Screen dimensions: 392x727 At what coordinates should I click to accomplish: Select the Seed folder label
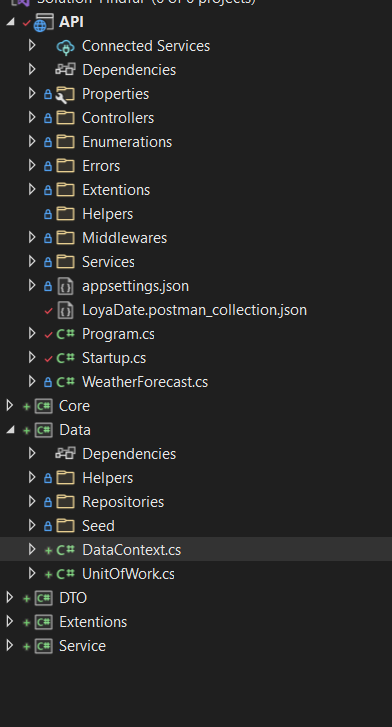tap(98, 526)
